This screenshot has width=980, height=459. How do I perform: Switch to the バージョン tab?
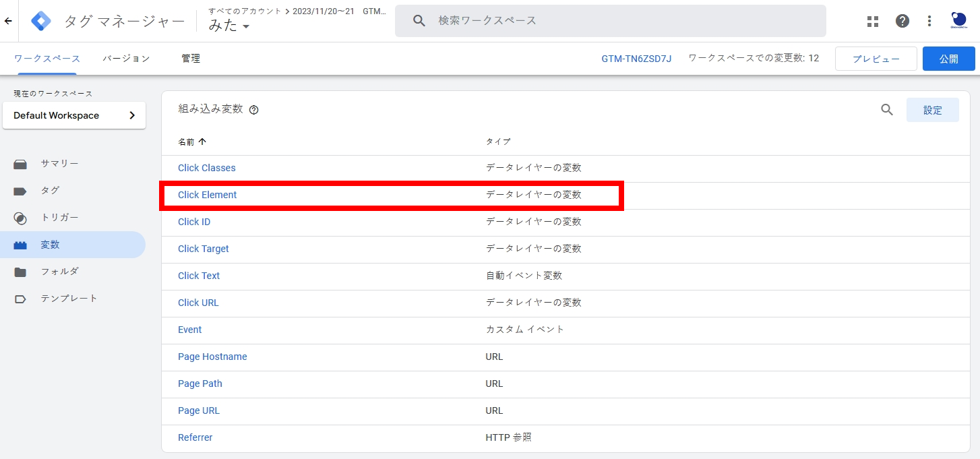pos(125,59)
